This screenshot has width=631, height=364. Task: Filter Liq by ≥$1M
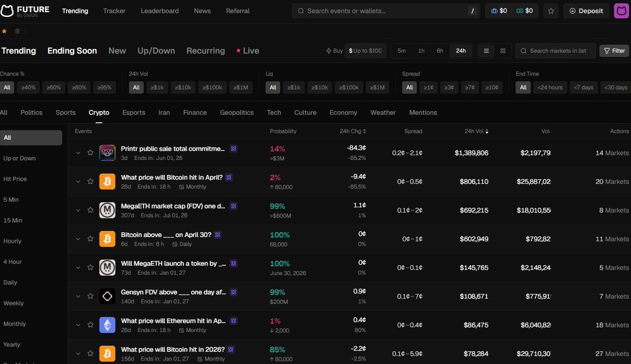(x=377, y=88)
